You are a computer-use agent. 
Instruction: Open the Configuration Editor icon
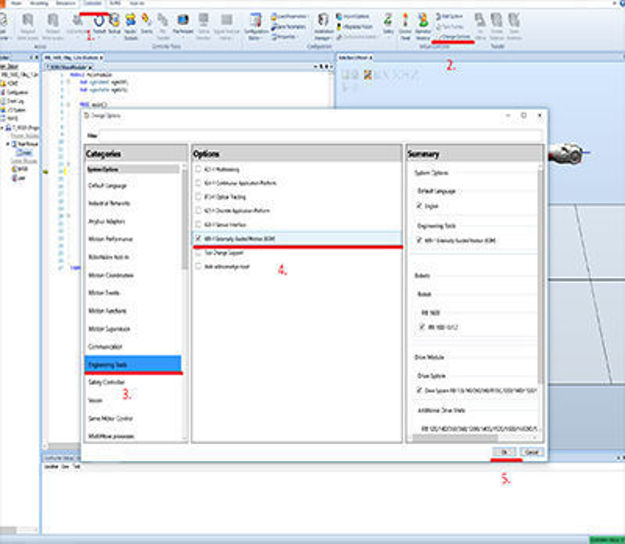[255, 22]
